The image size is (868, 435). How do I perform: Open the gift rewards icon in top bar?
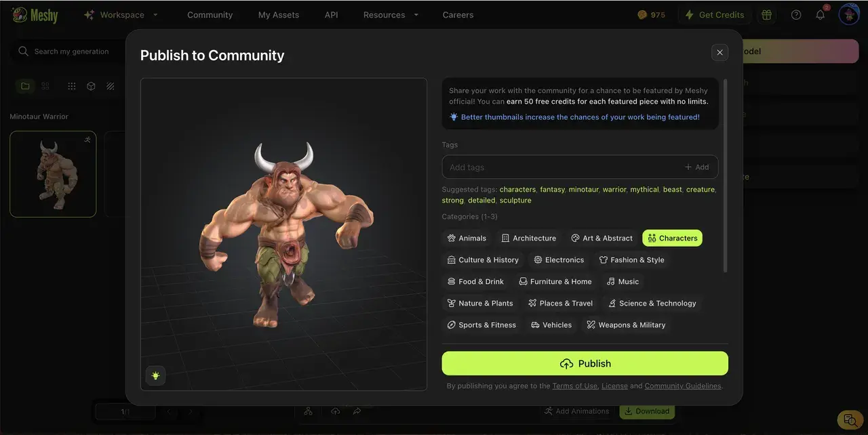click(x=766, y=14)
